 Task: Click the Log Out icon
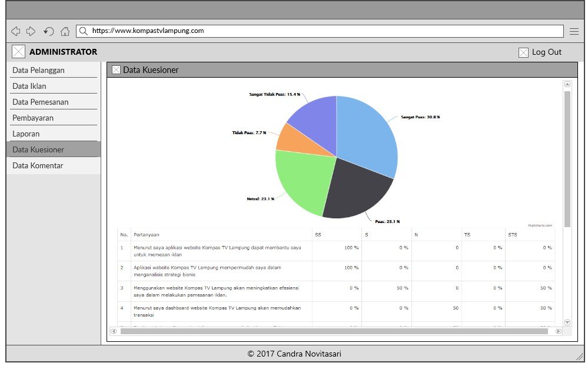(x=523, y=52)
